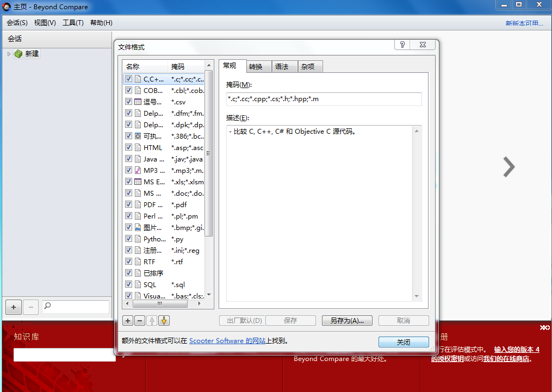This screenshot has height=392, width=552.
Task: Click into the 掩码(M) mask input field
Action: point(324,99)
